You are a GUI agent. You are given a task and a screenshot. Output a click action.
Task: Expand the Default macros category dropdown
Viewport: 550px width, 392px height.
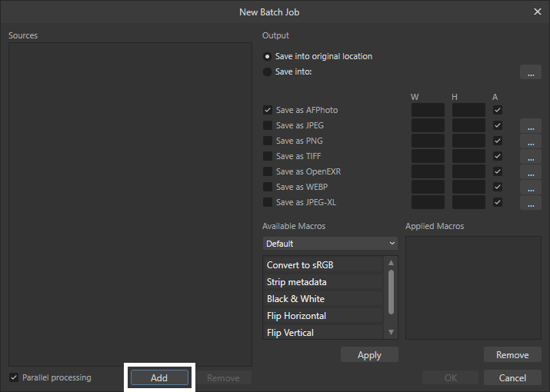click(330, 244)
